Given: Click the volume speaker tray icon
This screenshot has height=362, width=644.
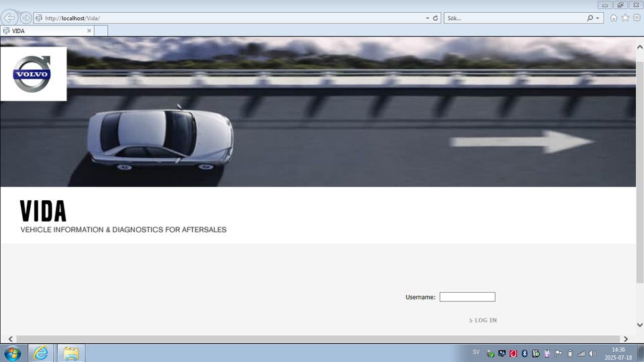Looking at the screenshot, I should tap(592, 353).
